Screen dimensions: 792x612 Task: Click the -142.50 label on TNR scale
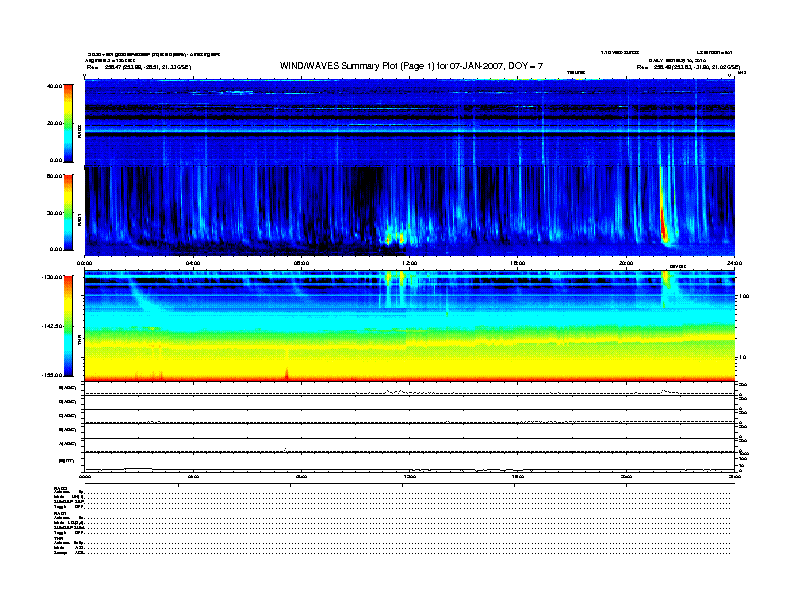(53, 326)
